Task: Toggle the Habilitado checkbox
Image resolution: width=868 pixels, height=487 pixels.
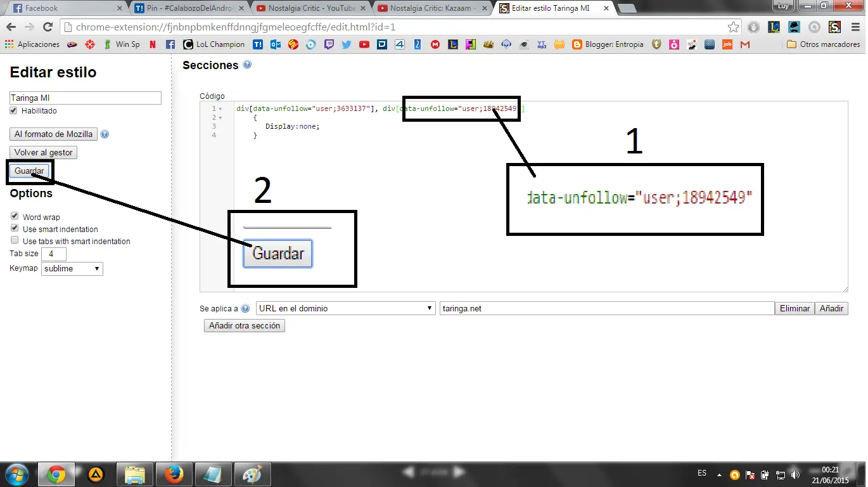Action: pos(14,110)
